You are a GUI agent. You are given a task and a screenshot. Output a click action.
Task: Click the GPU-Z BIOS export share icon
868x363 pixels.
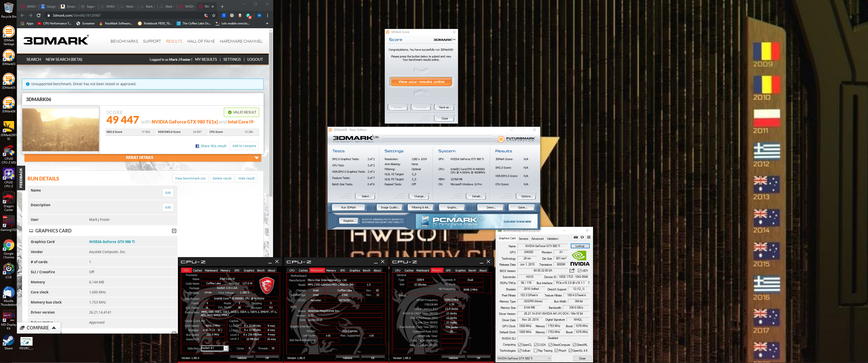click(572, 270)
